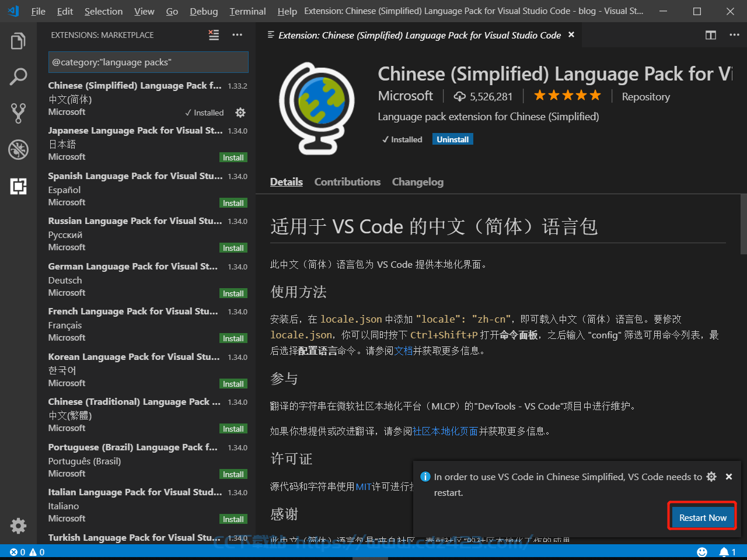Open the Search view in activity bar
This screenshot has width=747, height=560.
18,76
